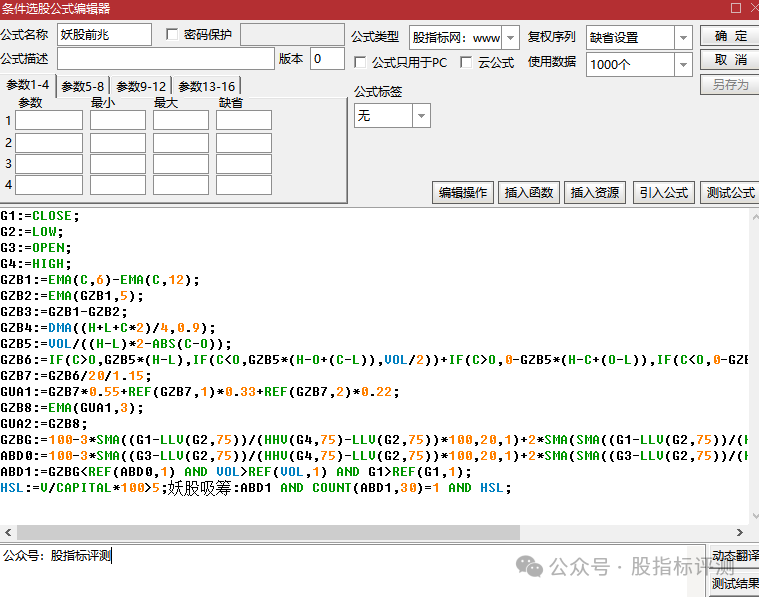Click the code editor scroll right arrow
Image resolution: width=759 pixels, height=597 pixels.
pos(740,532)
